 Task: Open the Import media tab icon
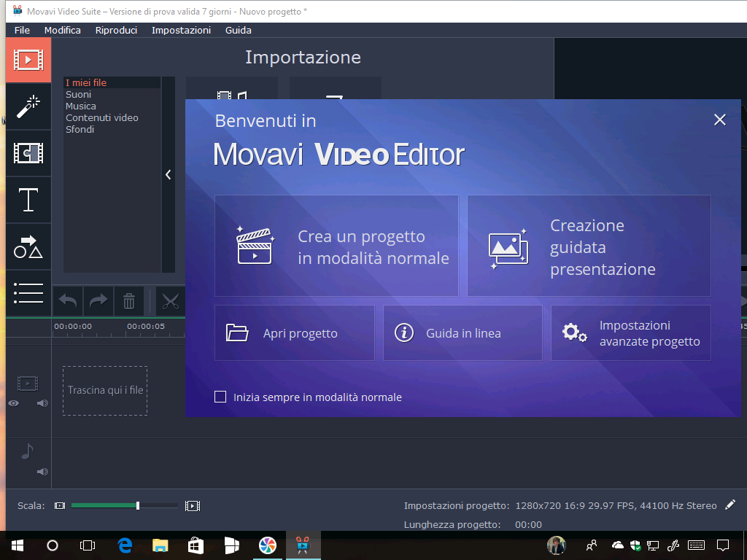coord(28,60)
